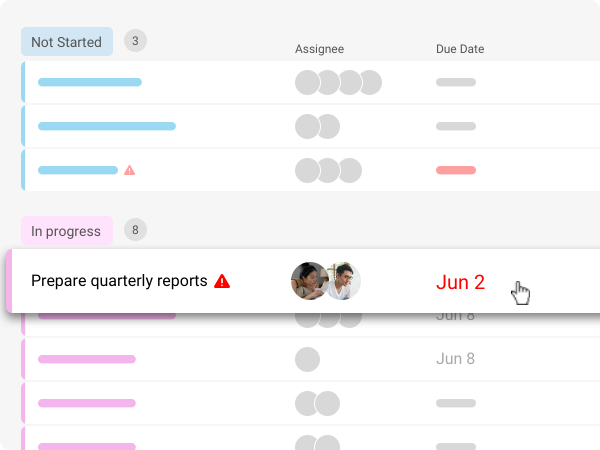600x450 pixels.
Task: Click the two assignee avatars in second Not Started row
Action: (x=317, y=126)
